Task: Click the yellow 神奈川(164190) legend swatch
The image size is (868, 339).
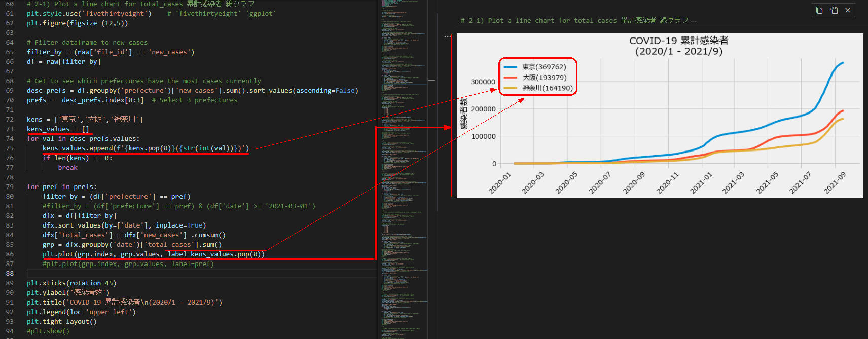Action: 510,88
